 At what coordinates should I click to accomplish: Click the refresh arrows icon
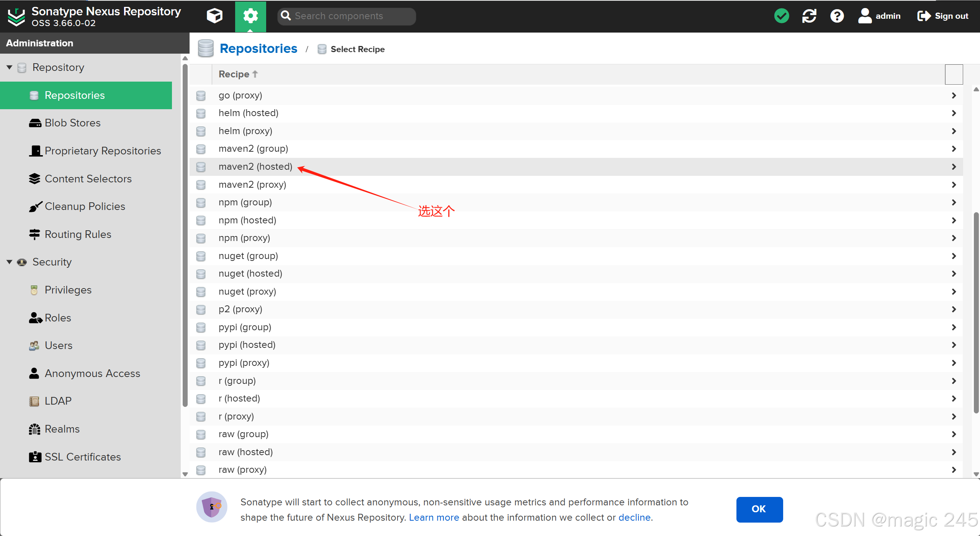809,16
